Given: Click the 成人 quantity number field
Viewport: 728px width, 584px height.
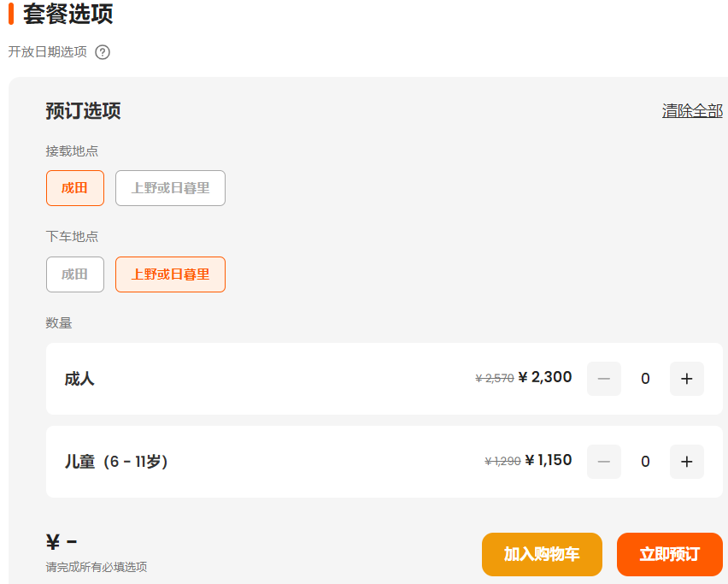Looking at the screenshot, I should pos(645,379).
